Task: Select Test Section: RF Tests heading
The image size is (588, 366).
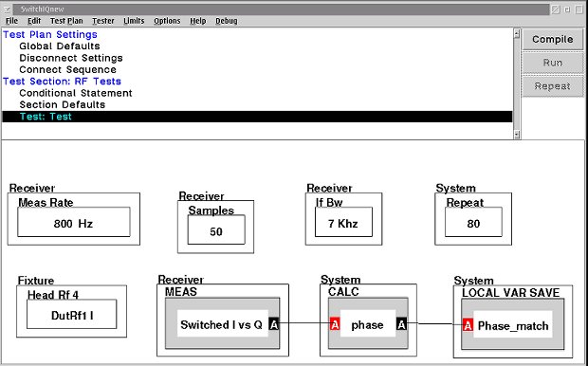Action: 62,82
